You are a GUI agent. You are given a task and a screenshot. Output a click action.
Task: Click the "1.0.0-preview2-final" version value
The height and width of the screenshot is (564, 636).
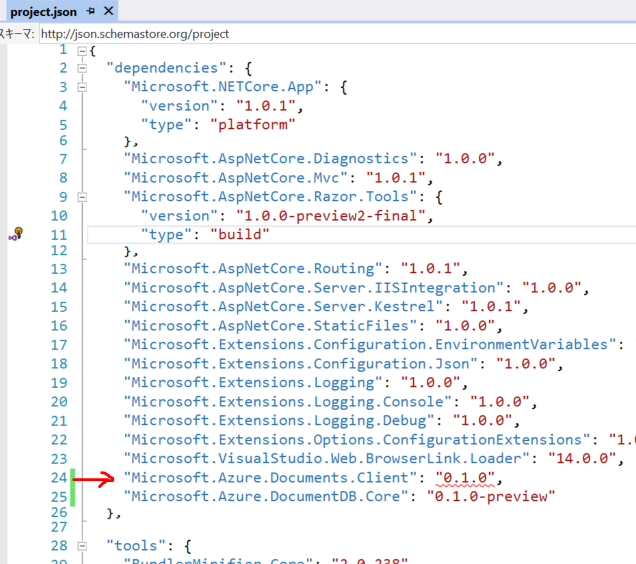[x=331, y=216]
